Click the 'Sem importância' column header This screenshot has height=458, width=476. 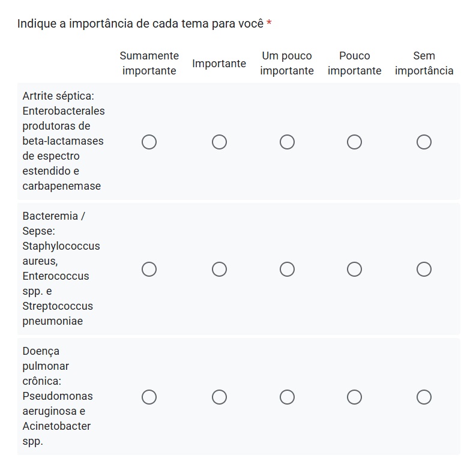tap(424, 63)
